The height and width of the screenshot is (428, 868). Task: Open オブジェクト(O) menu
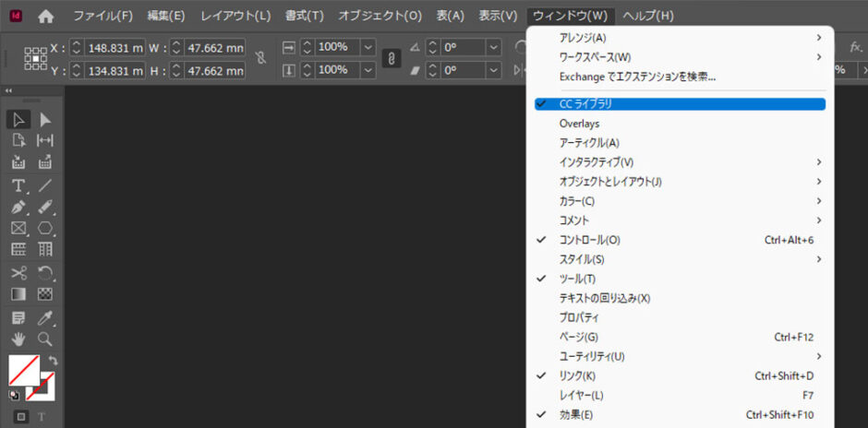tap(380, 16)
